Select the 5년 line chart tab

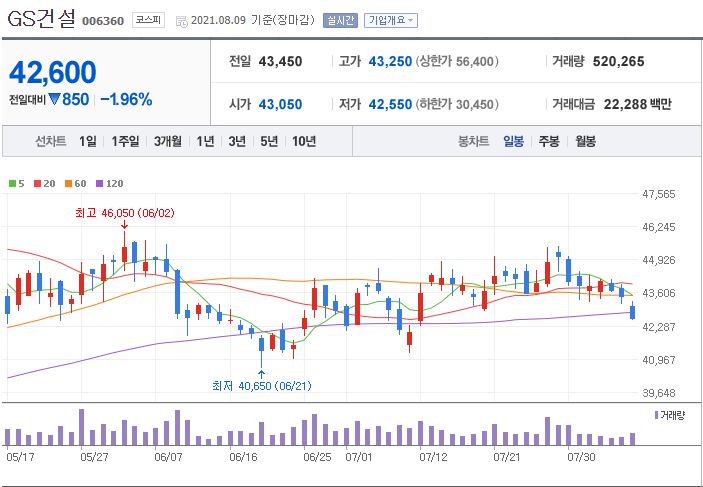click(269, 142)
